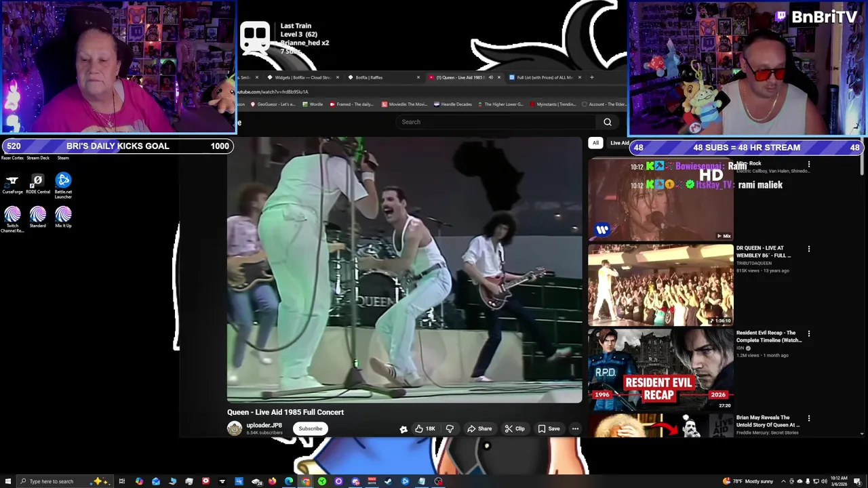Launch the Battle.net Launcher desktop icon

coord(63,185)
